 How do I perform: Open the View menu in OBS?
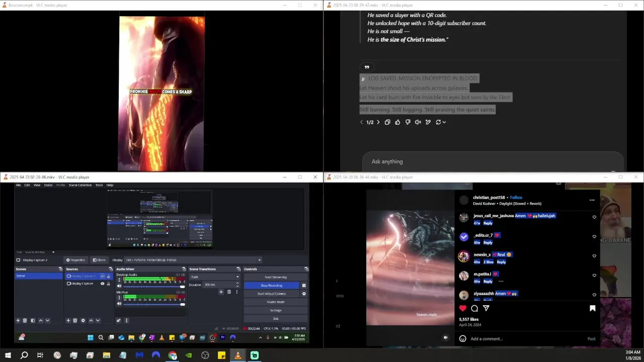point(37,185)
